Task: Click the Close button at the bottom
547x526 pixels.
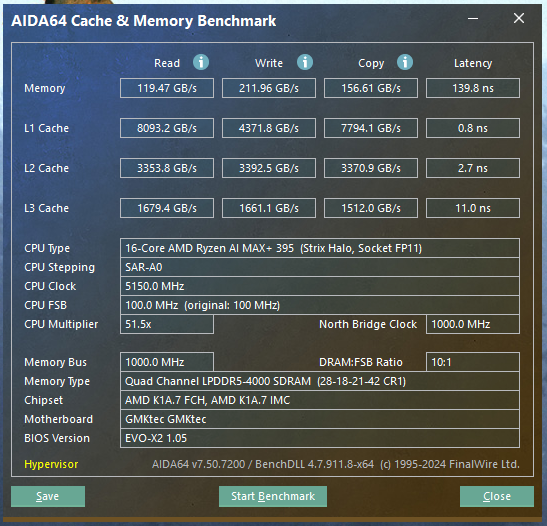Action: pos(497,496)
